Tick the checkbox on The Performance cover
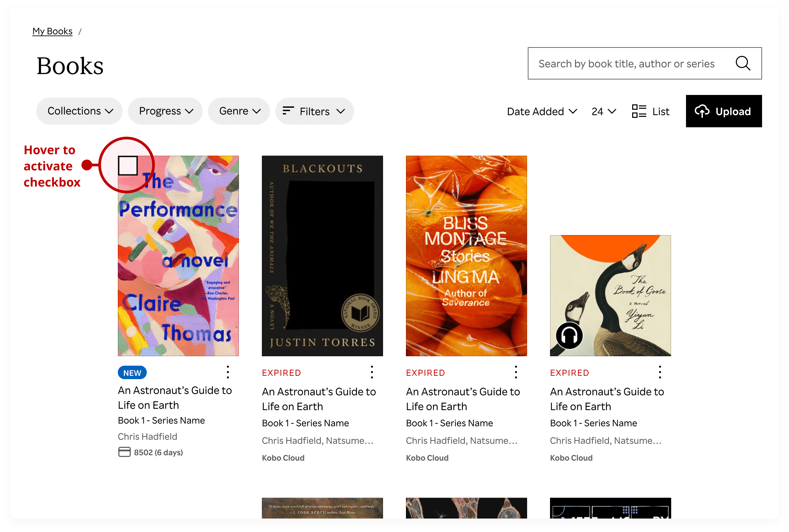 [x=128, y=166]
